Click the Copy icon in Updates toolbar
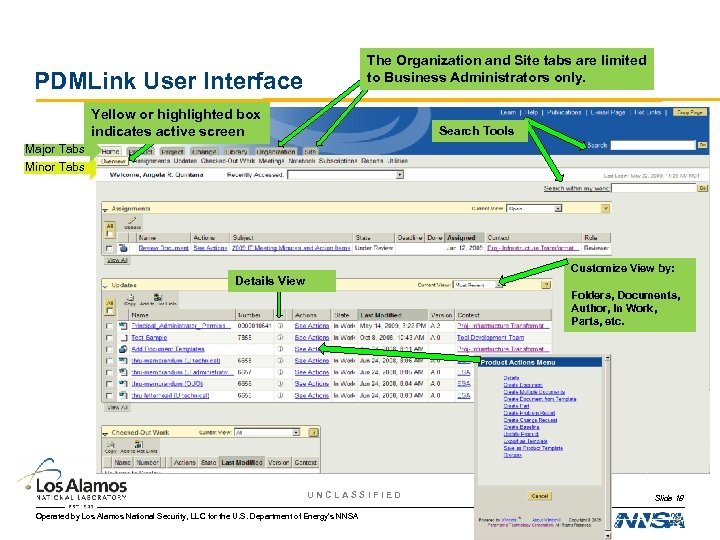Screen dimensions: 720x540 [130, 298]
